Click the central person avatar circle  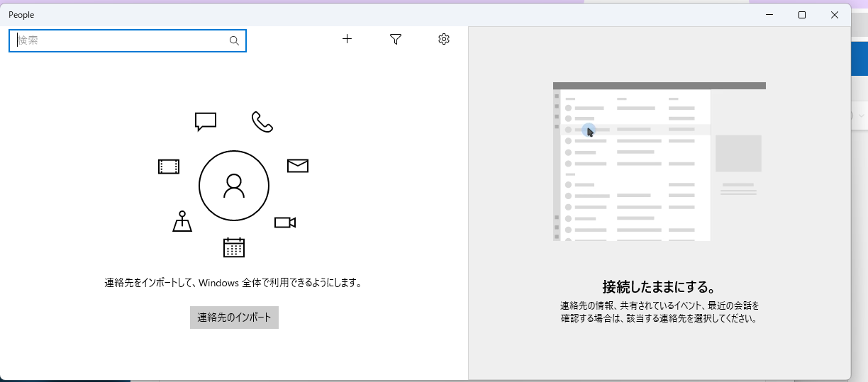tap(234, 186)
